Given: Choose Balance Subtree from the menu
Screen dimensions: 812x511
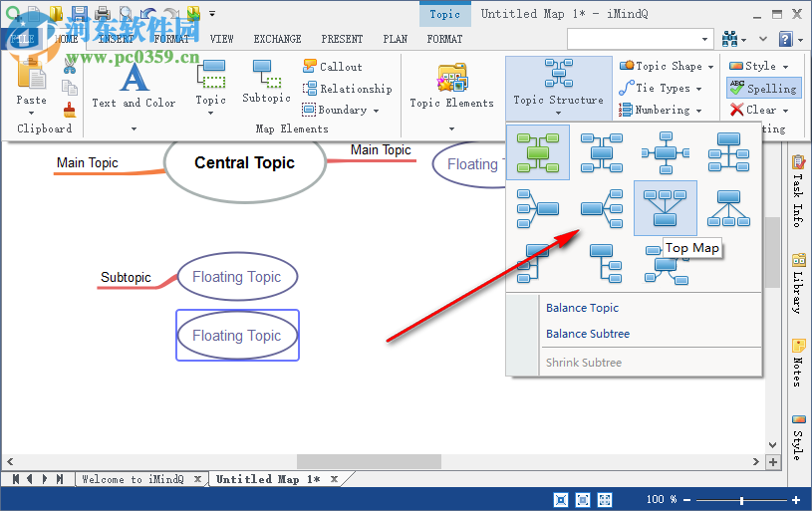Looking at the screenshot, I should pyautogui.click(x=588, y=334).
